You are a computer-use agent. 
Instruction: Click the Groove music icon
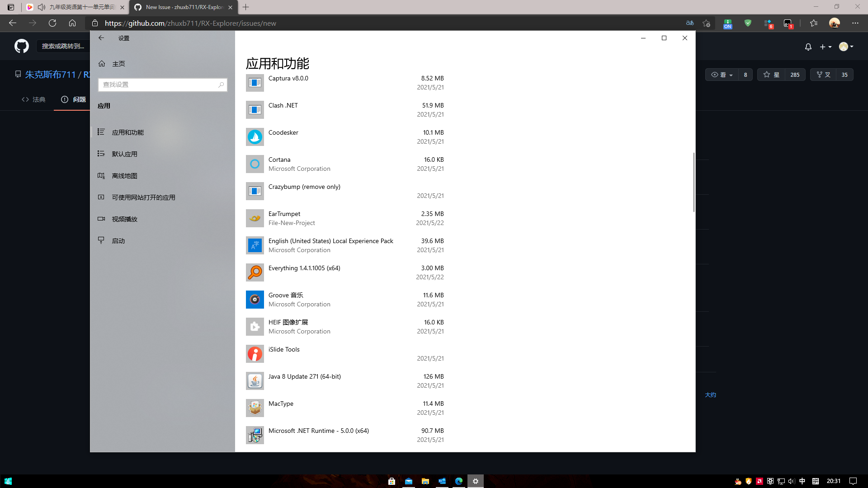pos(255,300)
